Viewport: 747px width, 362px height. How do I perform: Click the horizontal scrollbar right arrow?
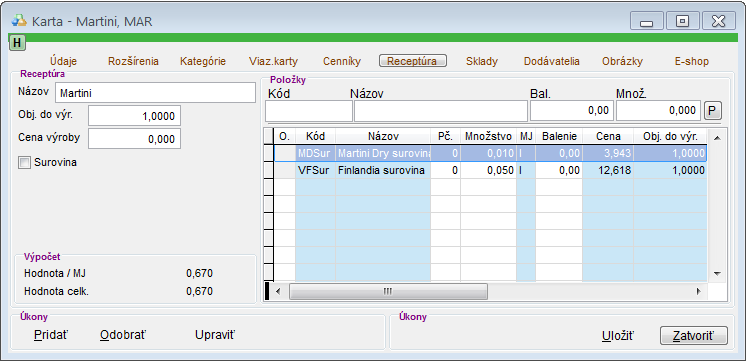click(x=699, y=291)
